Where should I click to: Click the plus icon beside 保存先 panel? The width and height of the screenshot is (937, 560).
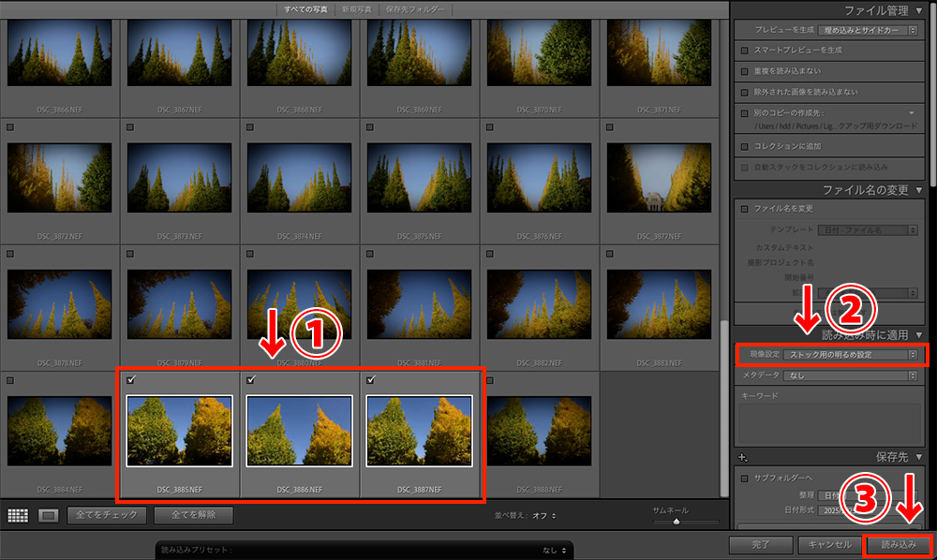click(x=742, y=458)
